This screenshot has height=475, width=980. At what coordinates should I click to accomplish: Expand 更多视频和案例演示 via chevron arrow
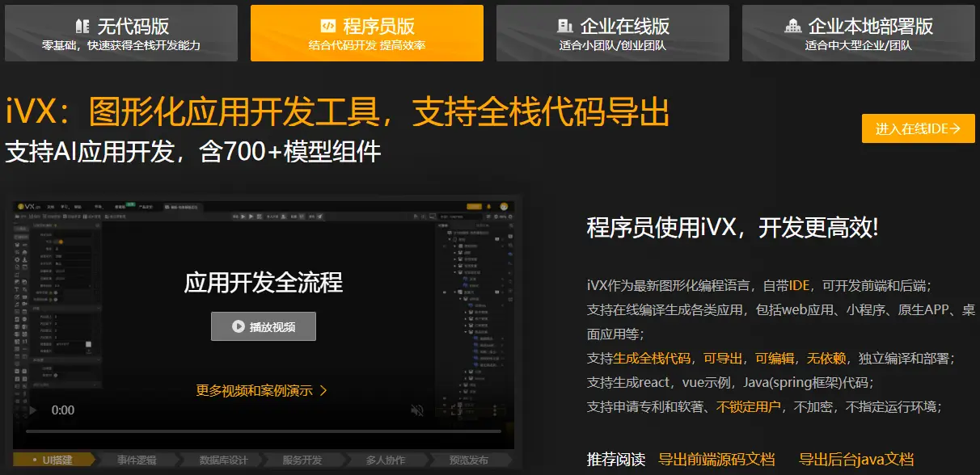pyautogui.click(x=323, y=390)
